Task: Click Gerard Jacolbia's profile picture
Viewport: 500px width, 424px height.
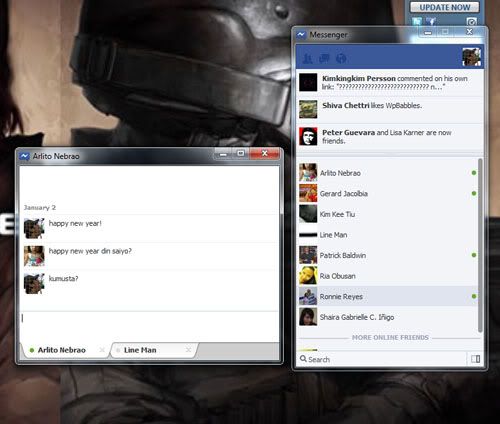Action: (x=308, y=193)
